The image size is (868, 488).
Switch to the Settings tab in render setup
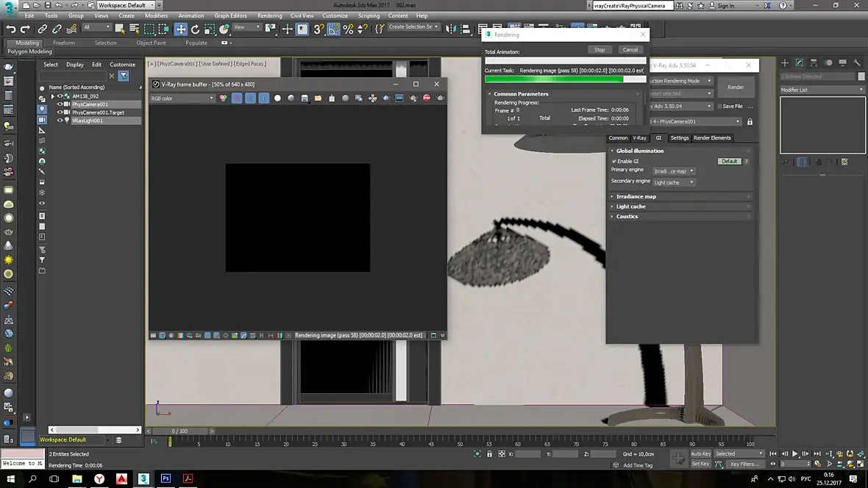[x=679, y=138]
